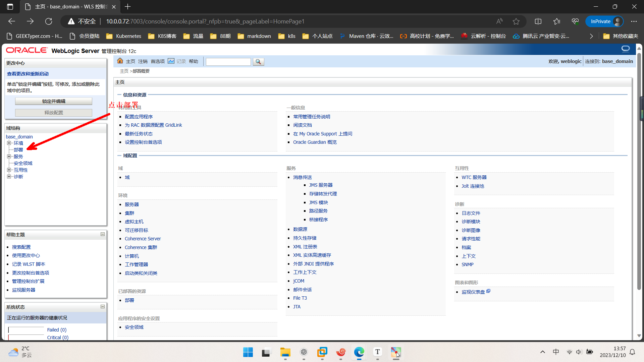Show more bookmarks chevron in favorites bar
Viewport: 644px width, 362px height.
(591, 36)
